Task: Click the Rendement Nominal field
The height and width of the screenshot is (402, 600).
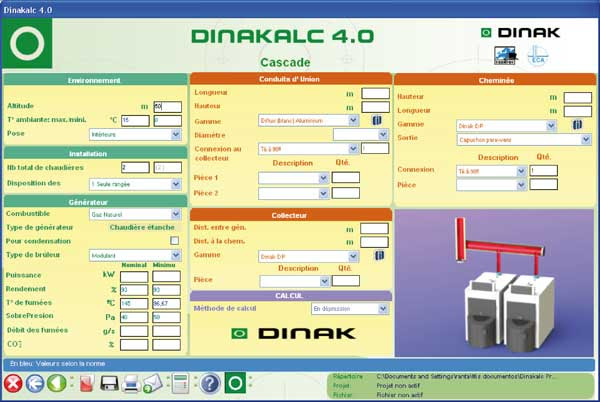Action: (x=134, y=290)
